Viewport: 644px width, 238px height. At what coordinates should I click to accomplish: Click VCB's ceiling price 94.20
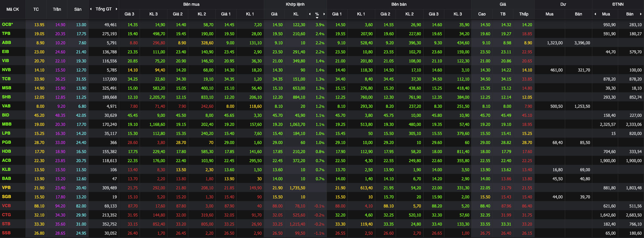(x=60, y=206)
